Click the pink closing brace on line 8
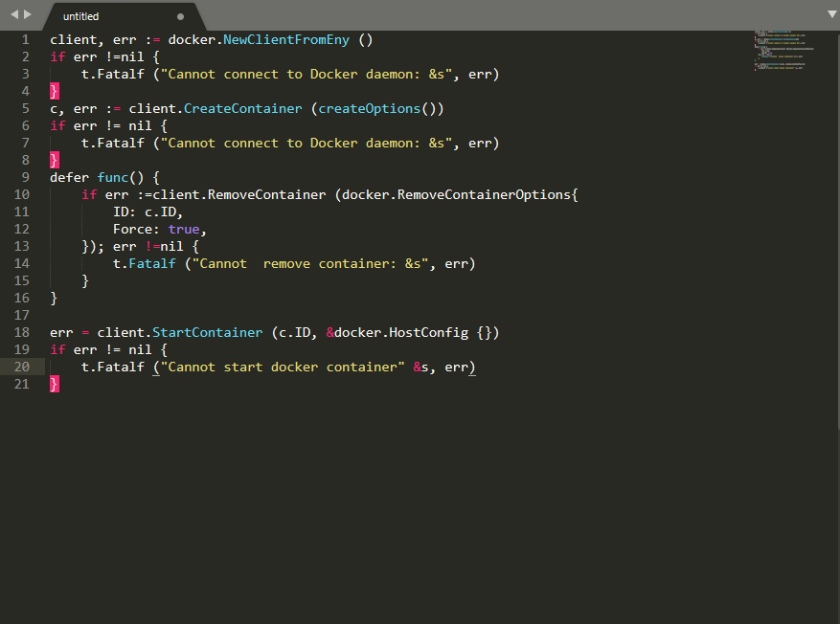This screenshot has width=840, height=624. (54, 160)
